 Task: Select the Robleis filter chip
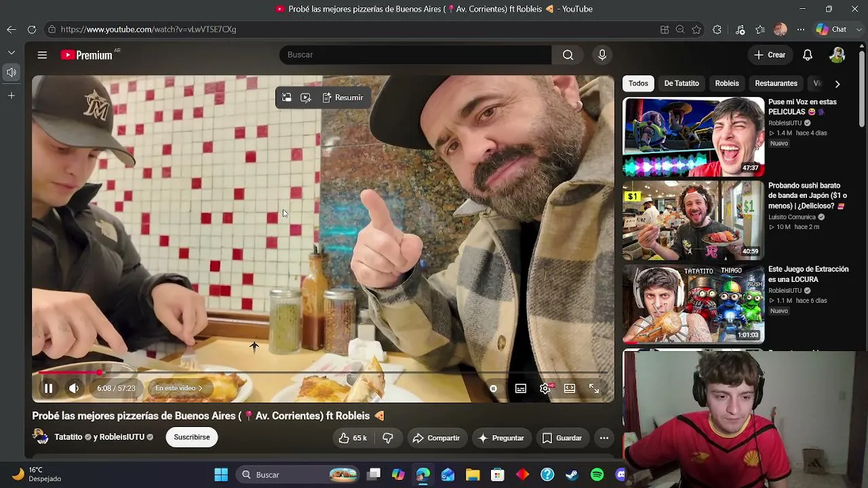tap(727, 83)
